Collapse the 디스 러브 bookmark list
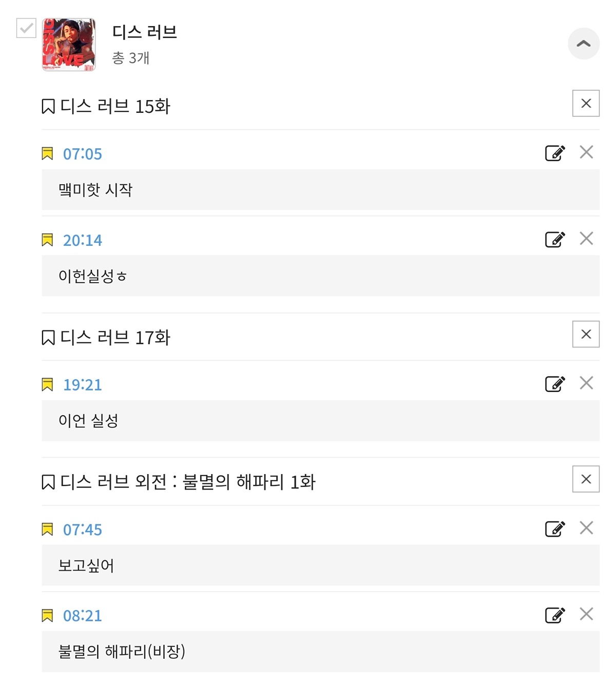 point(584,44)
